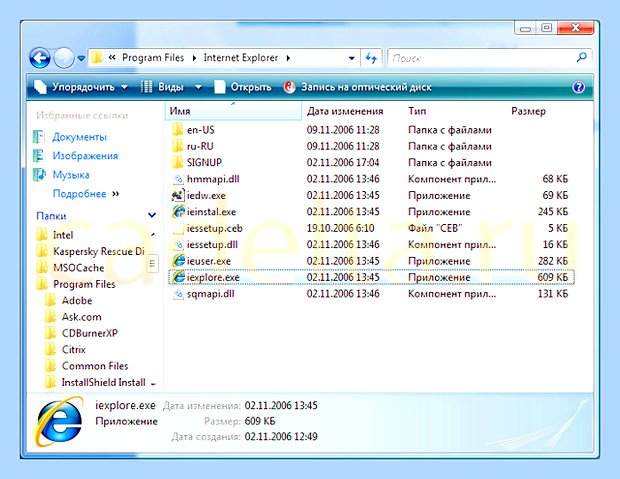The image size is (620, 479).
Task: Open the Help question mark button
Action: coord(578,87)
